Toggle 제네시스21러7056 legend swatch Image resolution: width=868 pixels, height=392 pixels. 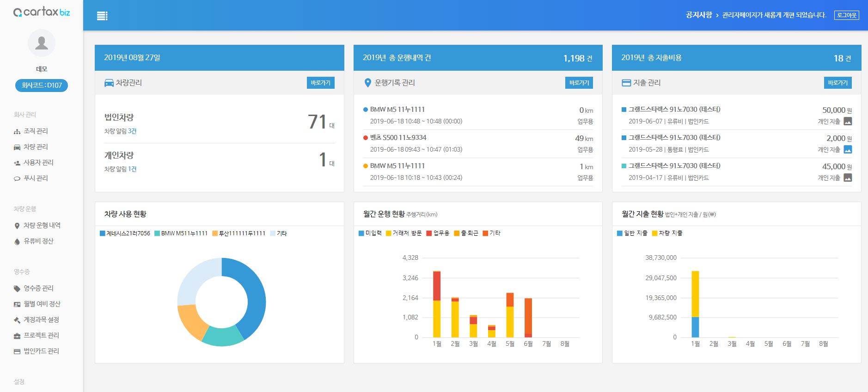[x=103, y=233]
